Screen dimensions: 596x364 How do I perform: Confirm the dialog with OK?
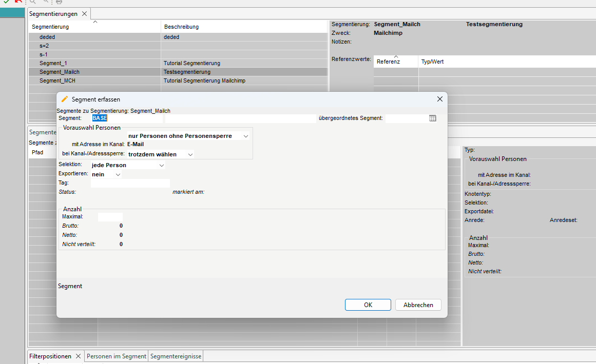tap(368, 305)
